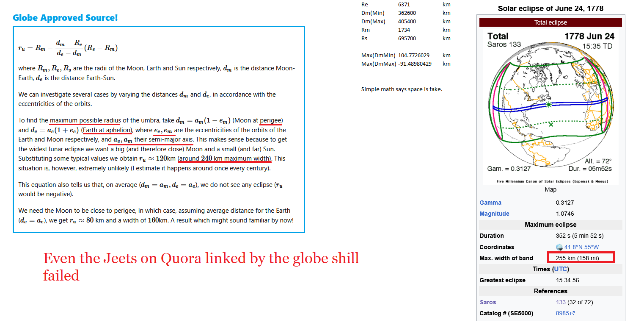Select the '352 s (5 min 52 s)' value
Image resolution: width=644 pixels, height=328 pixels.
pyautogui.click(x=580, y=236)
